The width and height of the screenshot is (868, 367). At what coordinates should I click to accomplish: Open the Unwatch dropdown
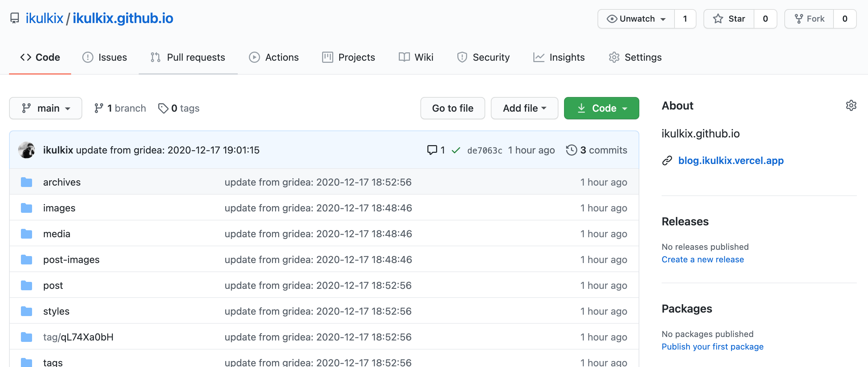(x=636, y=19)
